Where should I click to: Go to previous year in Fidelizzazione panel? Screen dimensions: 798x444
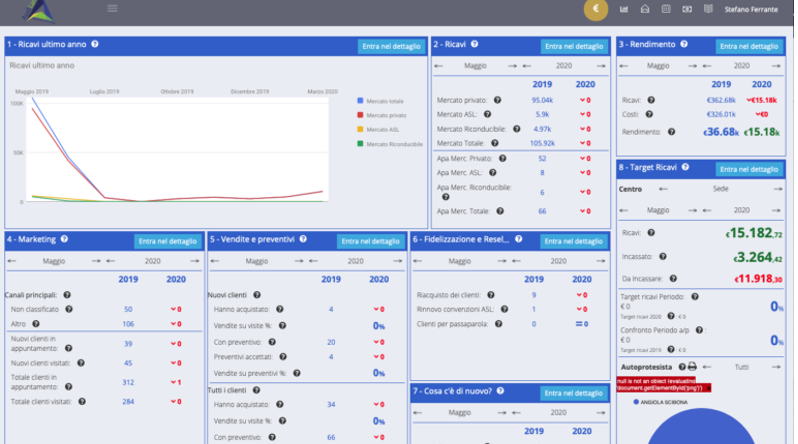pyautogui.click(x=516, y=261)
